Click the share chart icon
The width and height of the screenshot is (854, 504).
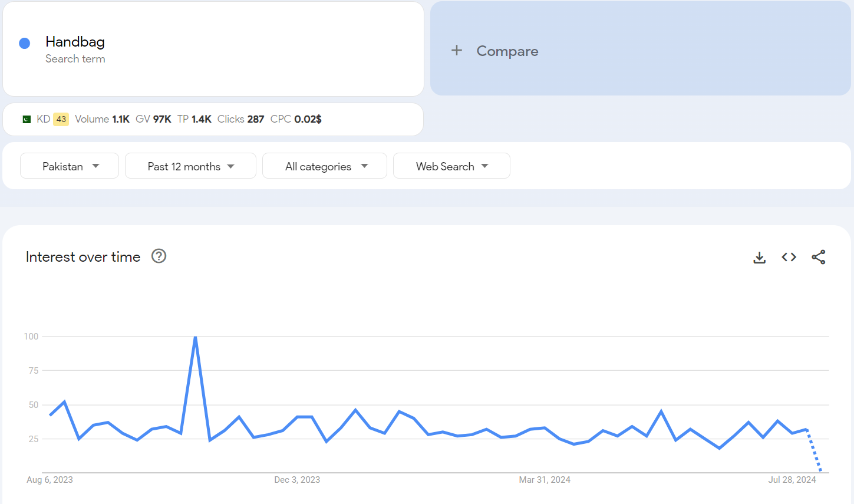click(x=818, y=257)
